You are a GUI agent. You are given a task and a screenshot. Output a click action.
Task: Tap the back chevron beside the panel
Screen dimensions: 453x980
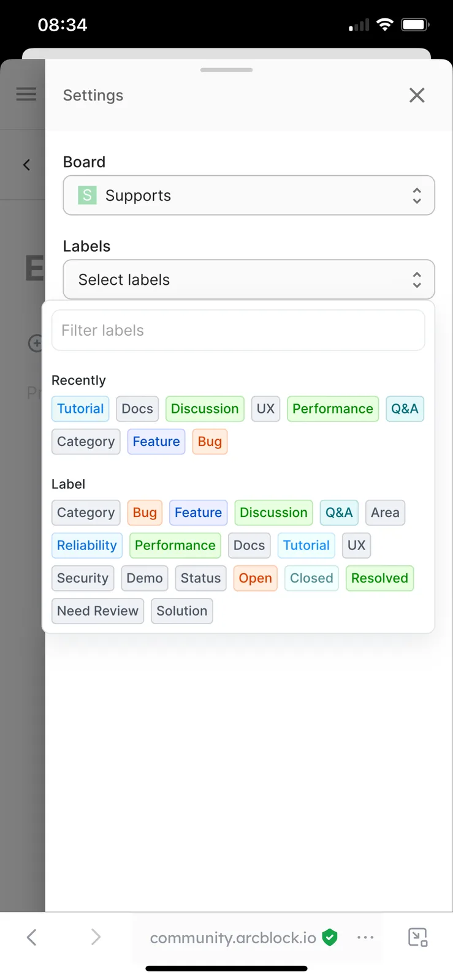click(x=26, y=165)
